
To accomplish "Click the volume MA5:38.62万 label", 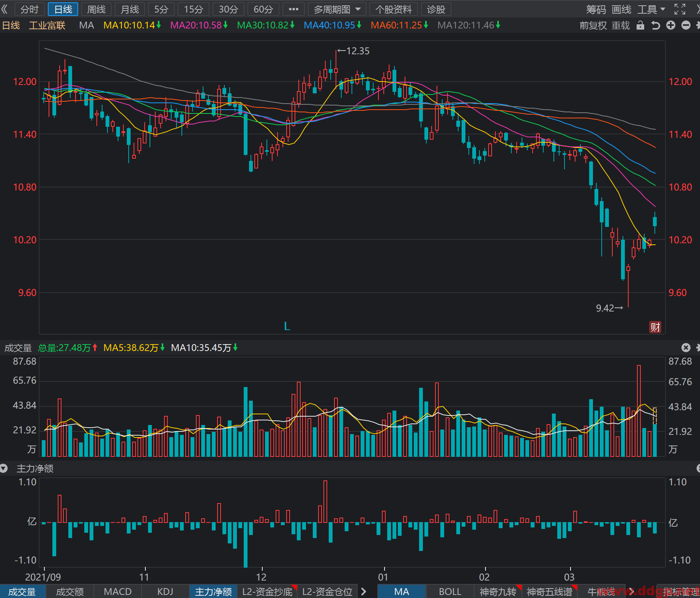I will click(134, 348).
